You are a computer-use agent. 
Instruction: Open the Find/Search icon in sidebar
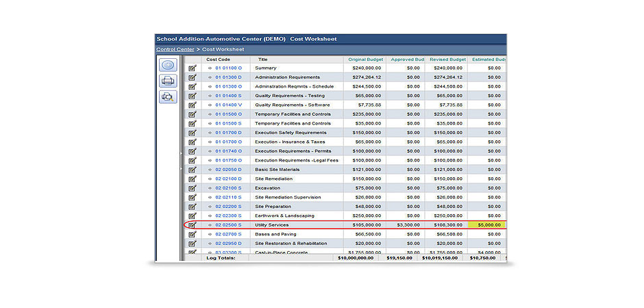(168, 97)
